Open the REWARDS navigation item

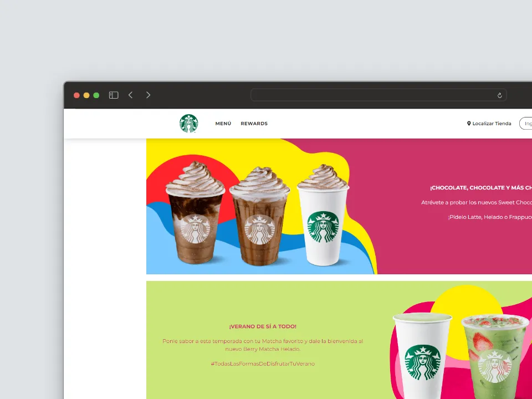pyautogui.click(x=254, y=124)
